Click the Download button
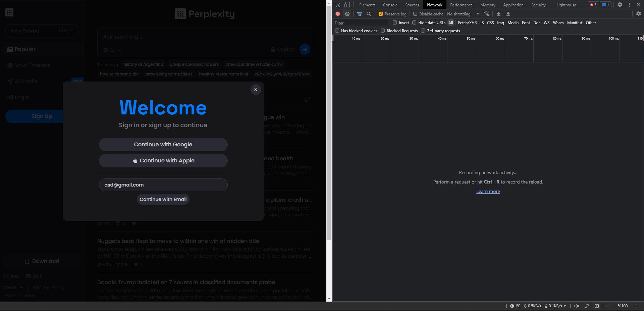This screenshot has width=644, height=311. 42,261
